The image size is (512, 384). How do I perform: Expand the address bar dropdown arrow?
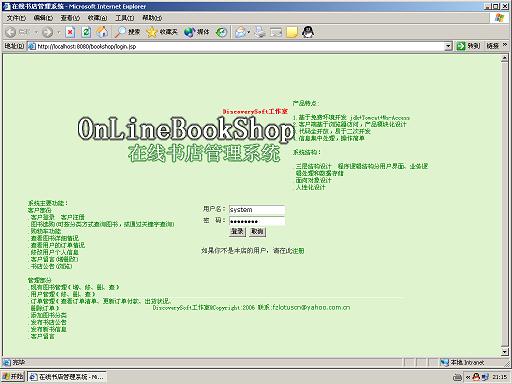click(x=448, y=46)
